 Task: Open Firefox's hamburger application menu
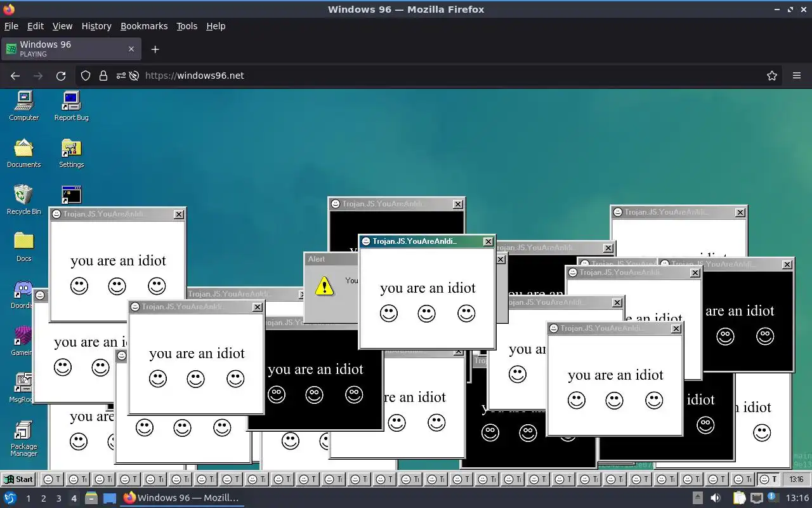(797, 76)
